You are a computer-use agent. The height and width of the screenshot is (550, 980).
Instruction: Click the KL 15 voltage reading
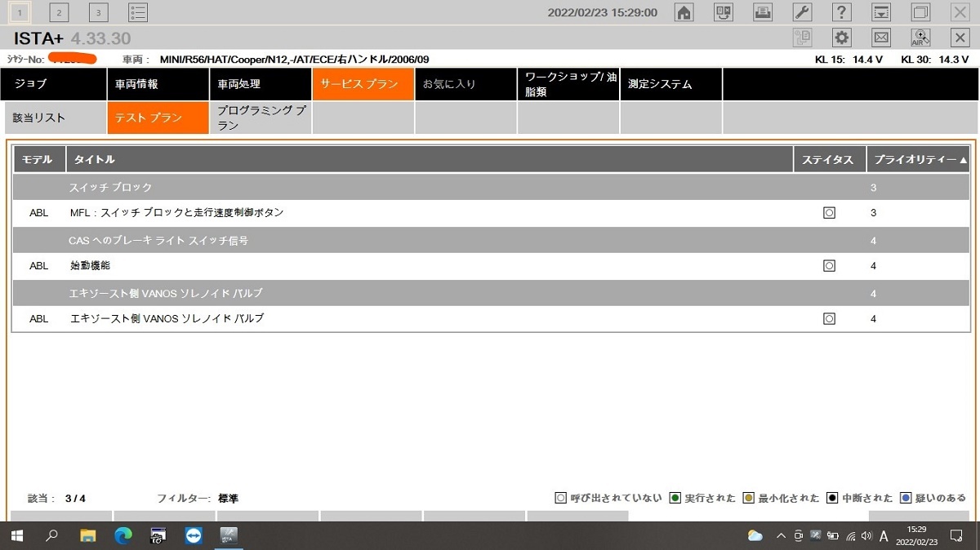tap(849, 60)
